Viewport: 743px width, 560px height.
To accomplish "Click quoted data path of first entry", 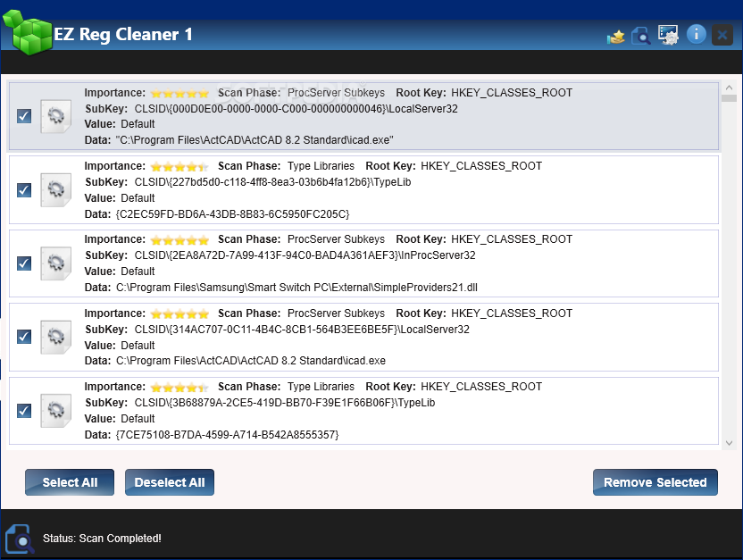I will coord(255,140).
